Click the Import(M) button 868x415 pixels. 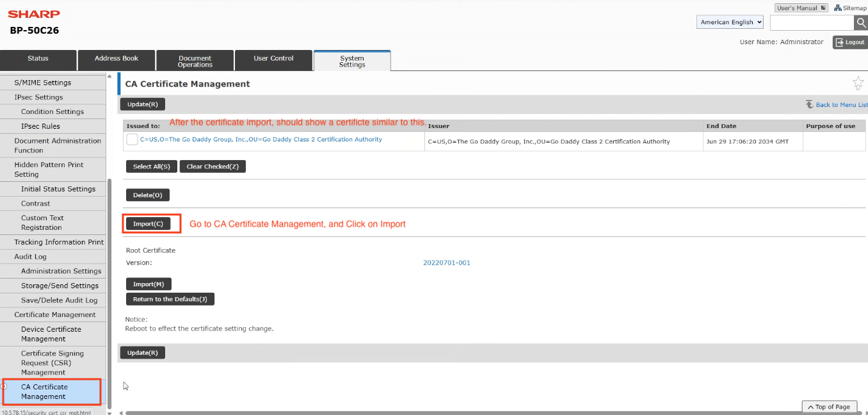pos(149,284)
